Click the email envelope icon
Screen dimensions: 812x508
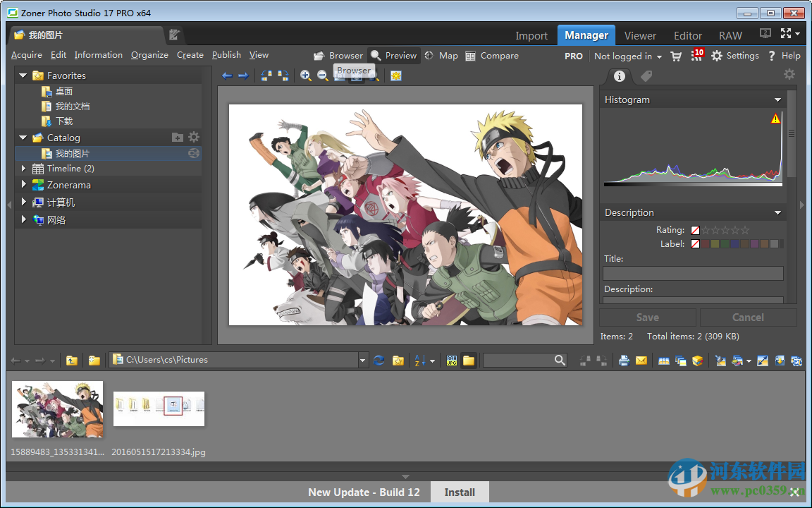[x=641, y=360]
